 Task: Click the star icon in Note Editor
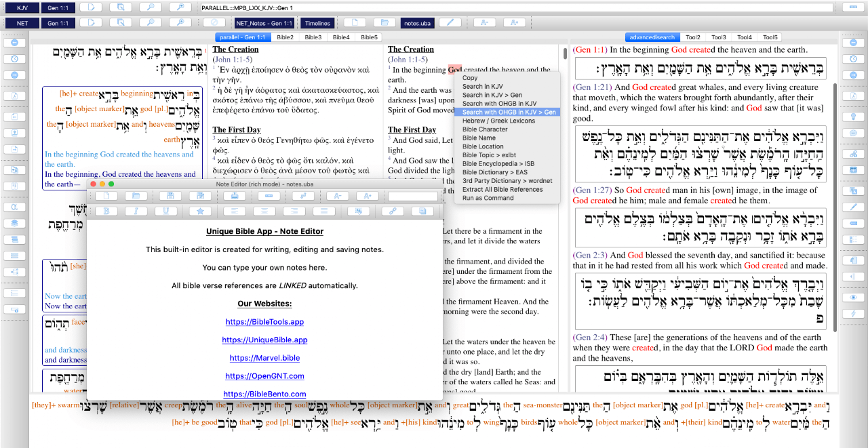tap(200, 211)
